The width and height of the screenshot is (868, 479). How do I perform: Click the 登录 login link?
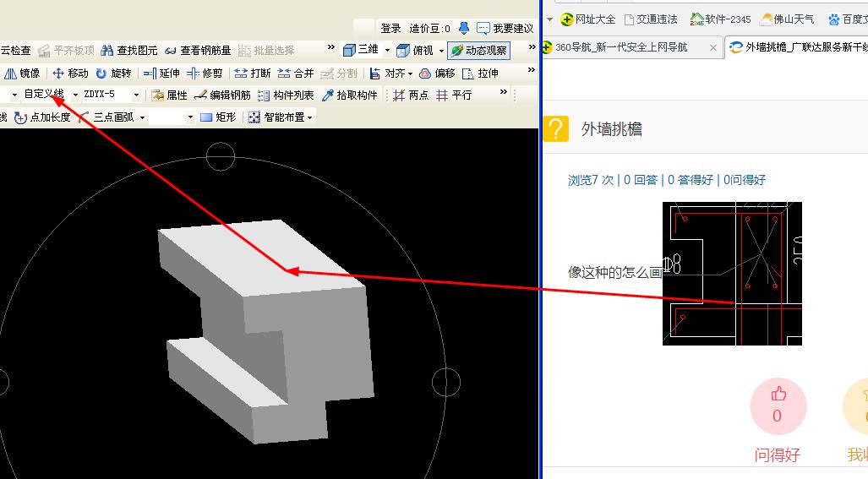coord(390,28)
